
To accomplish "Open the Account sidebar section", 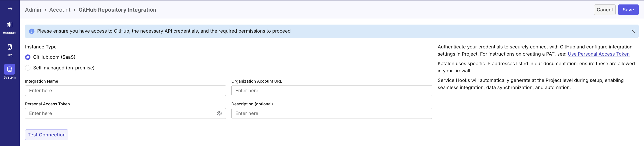I will point(9,28).
